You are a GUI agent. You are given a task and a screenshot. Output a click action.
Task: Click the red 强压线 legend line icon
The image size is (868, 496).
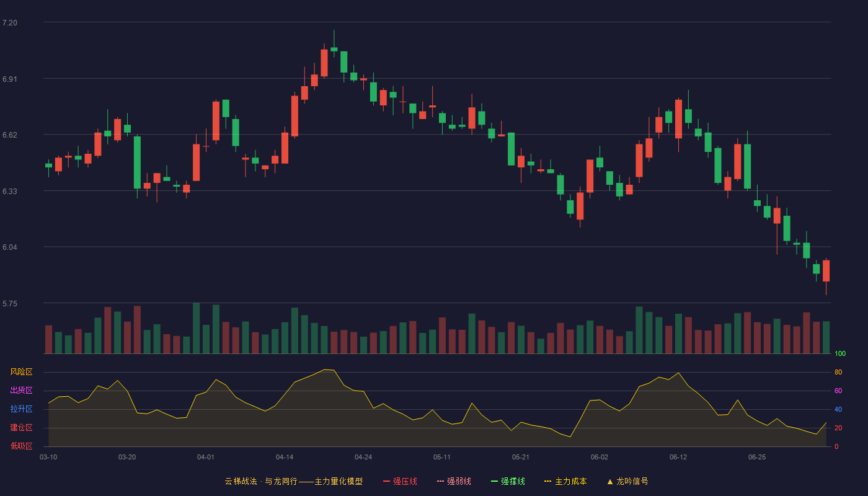[386, 481]
